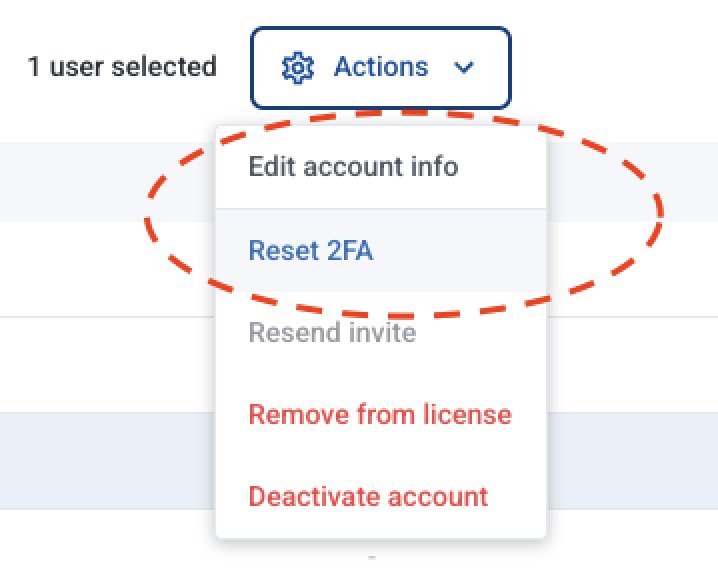Click the greyed-out "Resend invite" entry
The height and width of the screenshot is (584, 718).
[332, 332]
